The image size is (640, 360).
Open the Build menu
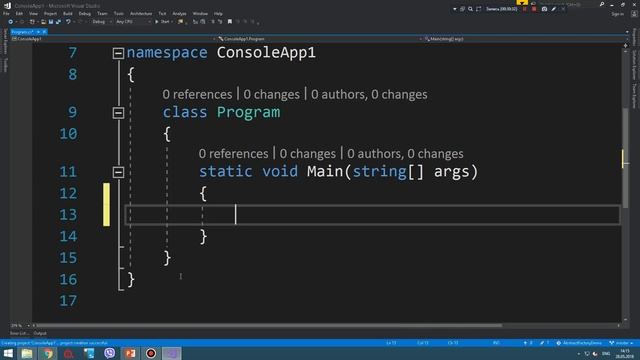68,13
